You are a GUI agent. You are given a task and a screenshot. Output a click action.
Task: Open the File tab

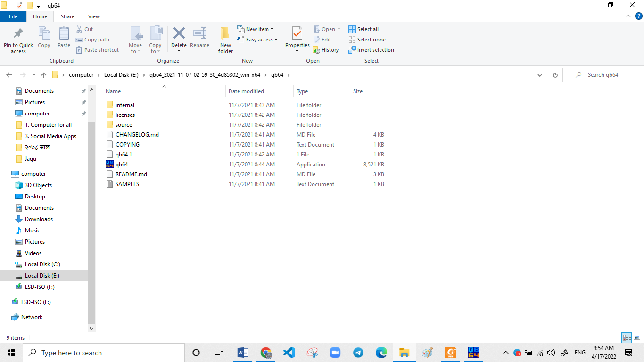click(13, 16)
